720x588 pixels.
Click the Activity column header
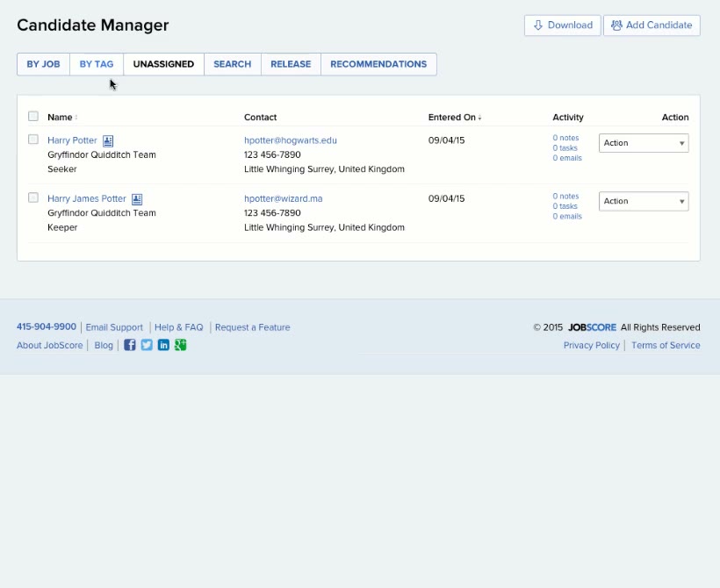(x=568, y=117)
